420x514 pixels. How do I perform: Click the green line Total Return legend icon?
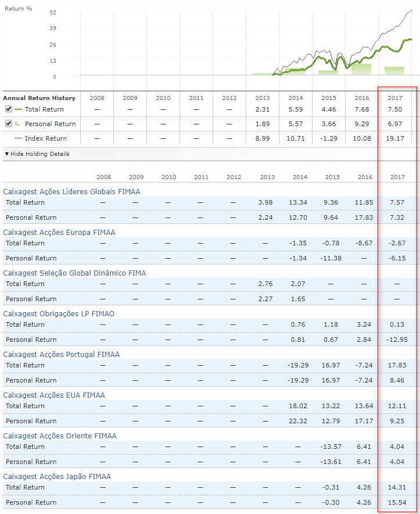19,109
